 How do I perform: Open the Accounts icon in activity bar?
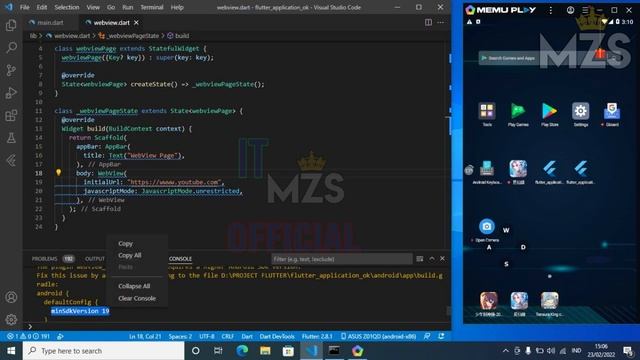pos(11,297)
